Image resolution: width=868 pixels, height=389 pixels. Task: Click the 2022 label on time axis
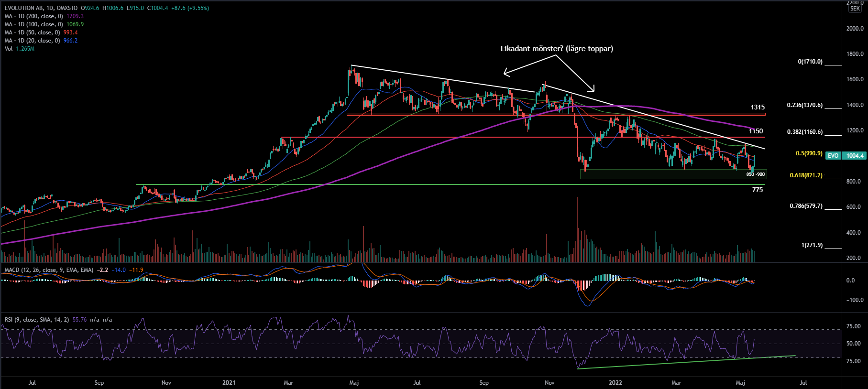(x=615, y=383)
